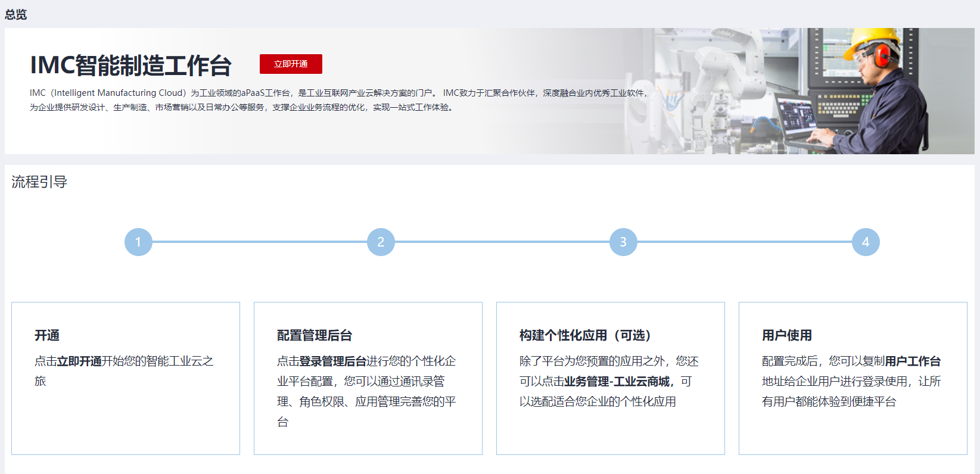Click the 配置管理后台 card title

315,335
